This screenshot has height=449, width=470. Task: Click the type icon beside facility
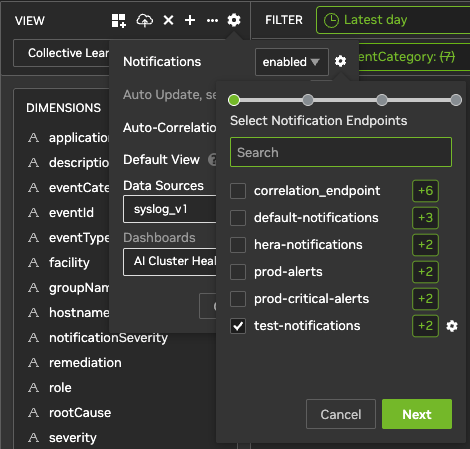click(x=33, y=263)
